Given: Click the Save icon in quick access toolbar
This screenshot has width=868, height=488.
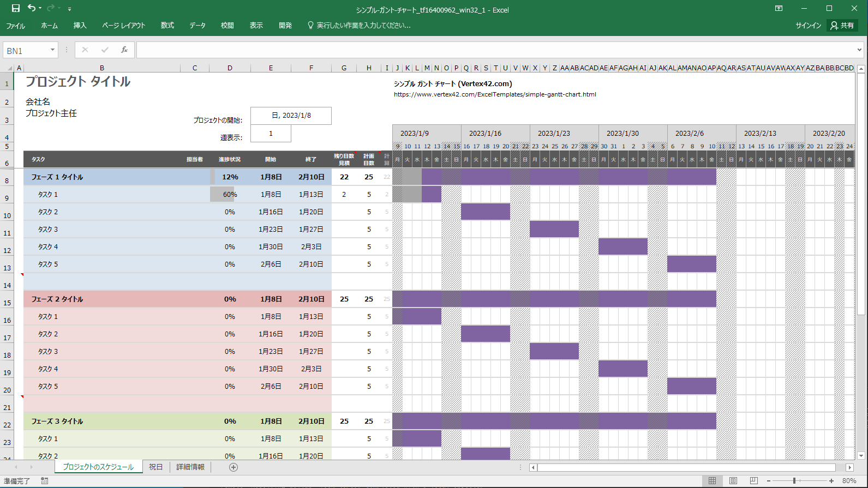Looking at the screenshot, I should click(16, 8).
